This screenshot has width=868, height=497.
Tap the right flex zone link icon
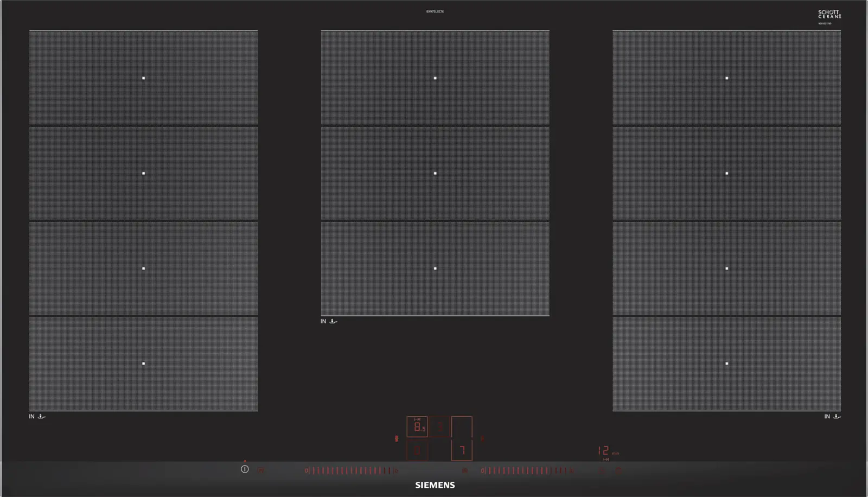click(x=482, y=438)
